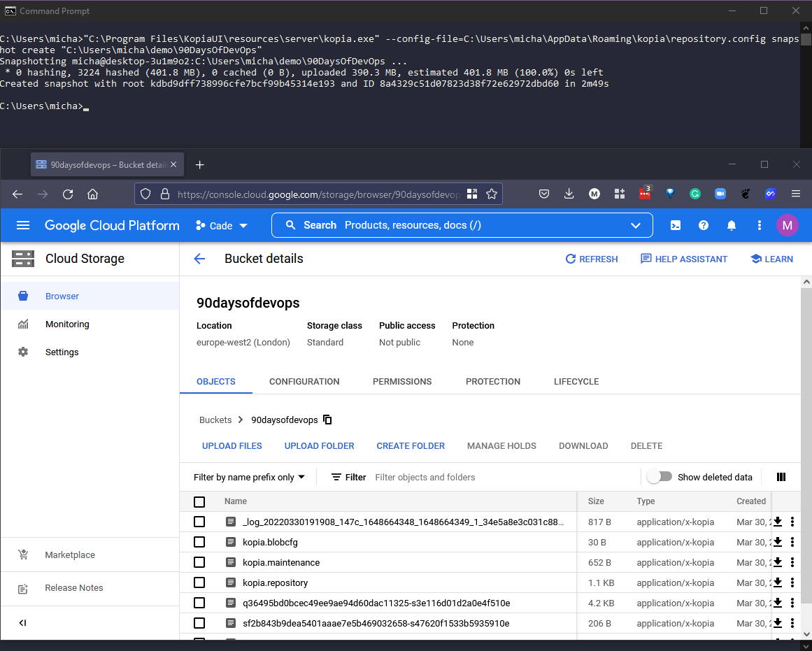Open the LIFECYCLE tab

(576, 382)
